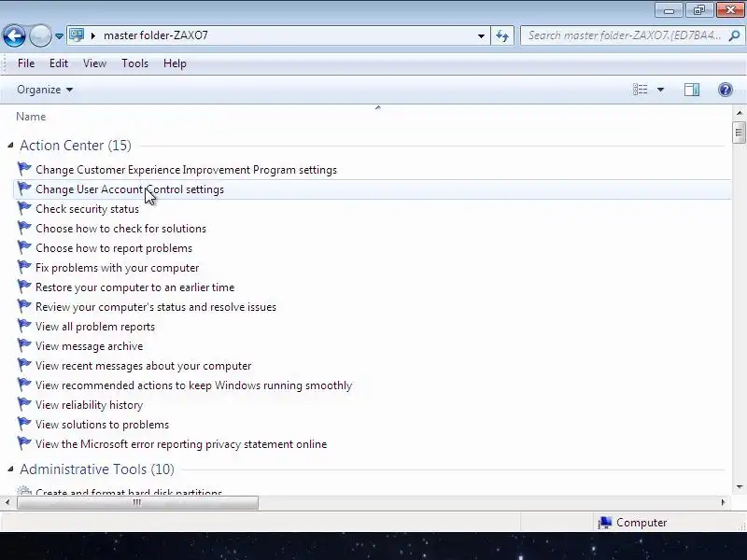Go back with the Back arrow button
Viewport: 747px width, 560px height.
pyautogui.click(x=14, y=35)
